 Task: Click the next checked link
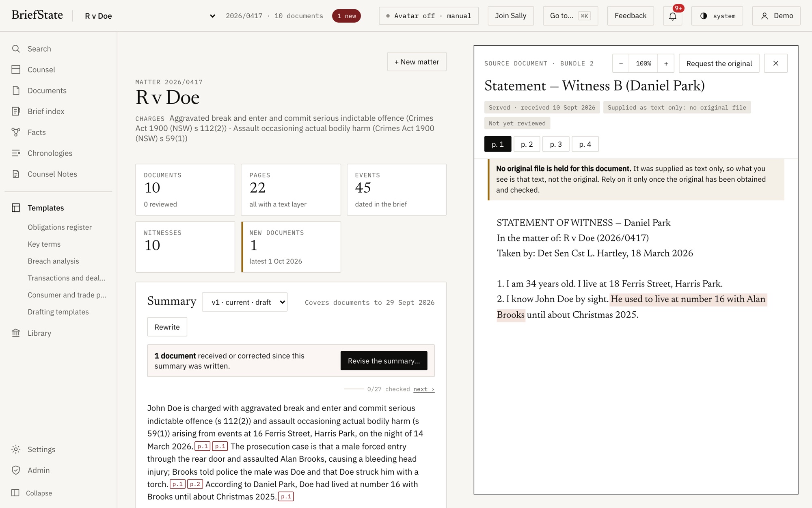(424, 389)
